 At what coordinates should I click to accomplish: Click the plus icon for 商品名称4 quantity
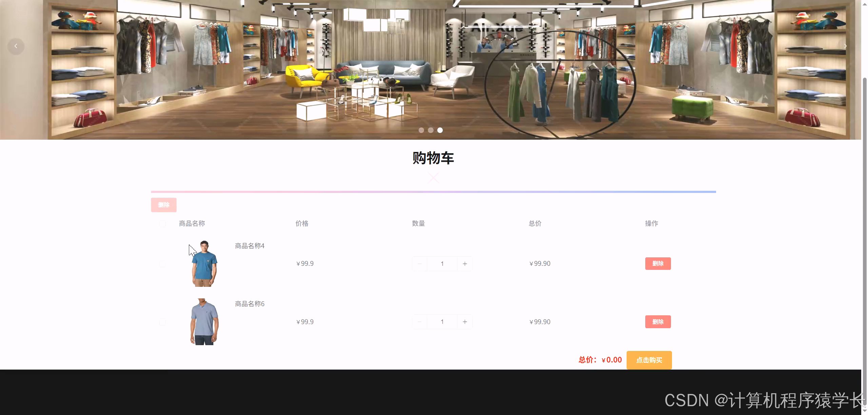[465, 263]
